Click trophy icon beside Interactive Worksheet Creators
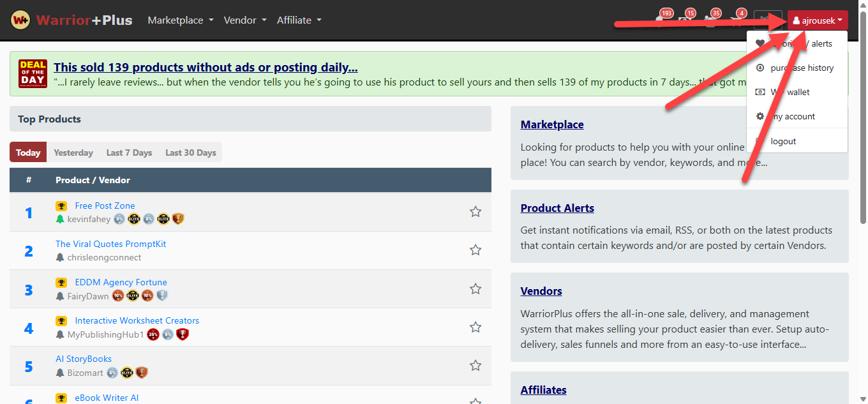This screenshot has height=404, width=868. click(x=61, y=321)
